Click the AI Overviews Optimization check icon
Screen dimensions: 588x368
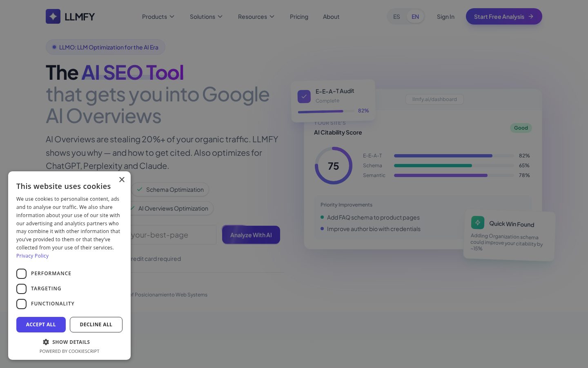click(132, 208)
